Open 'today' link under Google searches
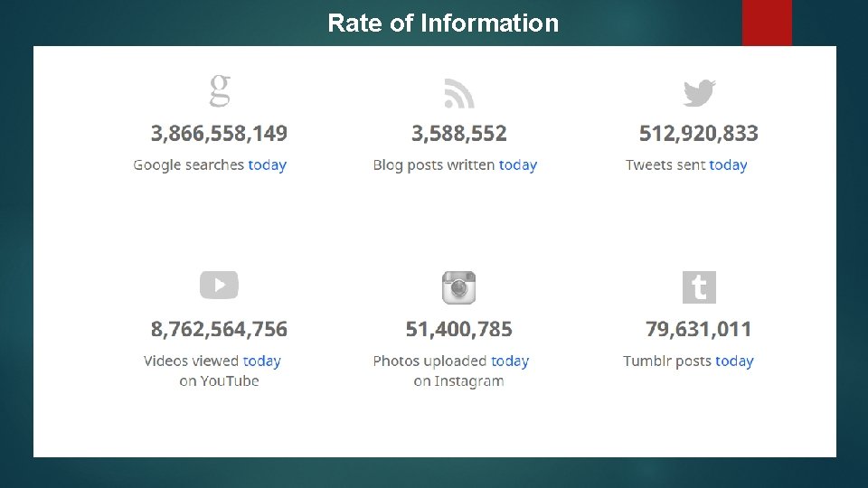 pos(267,165)
